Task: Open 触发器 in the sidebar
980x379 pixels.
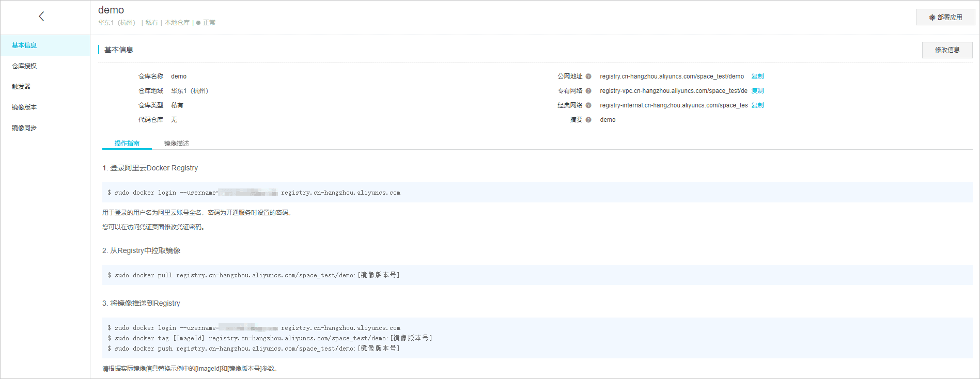Action: click(x=45, y=87)
